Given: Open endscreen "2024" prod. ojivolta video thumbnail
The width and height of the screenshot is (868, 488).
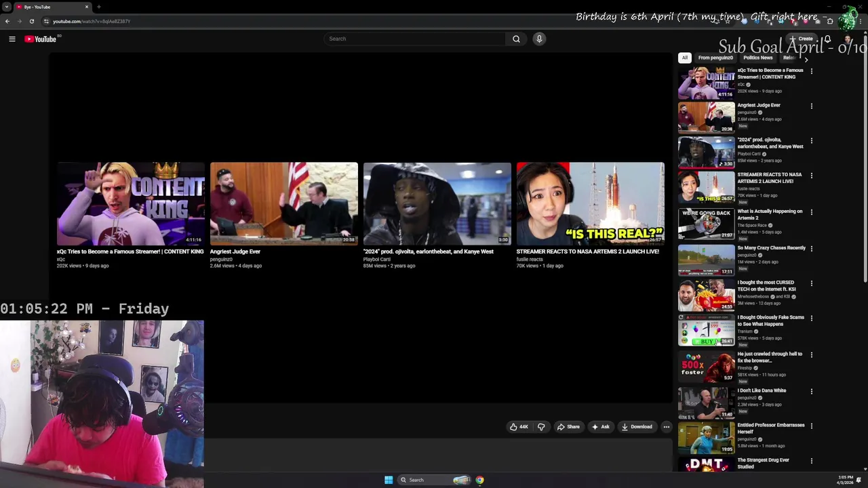Looking at the screenshot, I should point(437,203).
